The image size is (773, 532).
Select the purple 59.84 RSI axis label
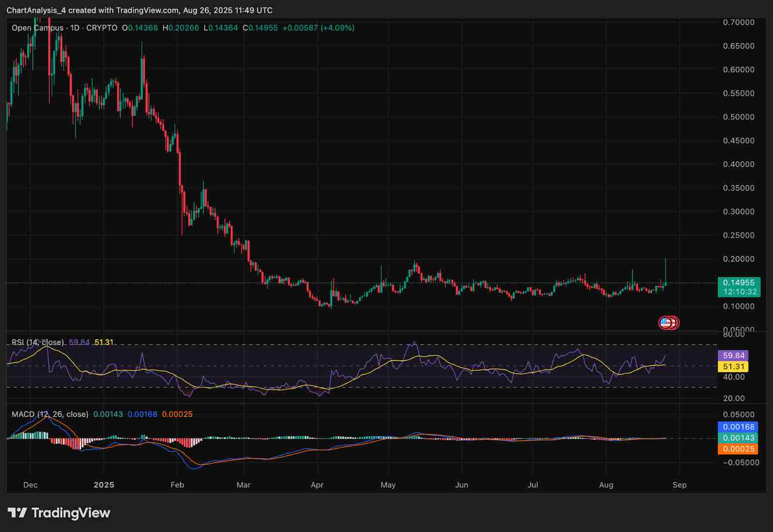click(733, 356)
